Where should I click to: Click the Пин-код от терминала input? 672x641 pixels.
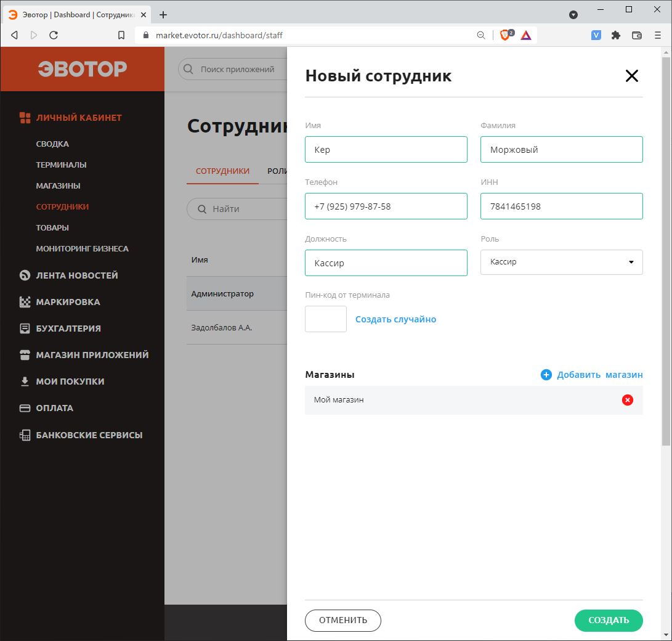click(325, 319)
